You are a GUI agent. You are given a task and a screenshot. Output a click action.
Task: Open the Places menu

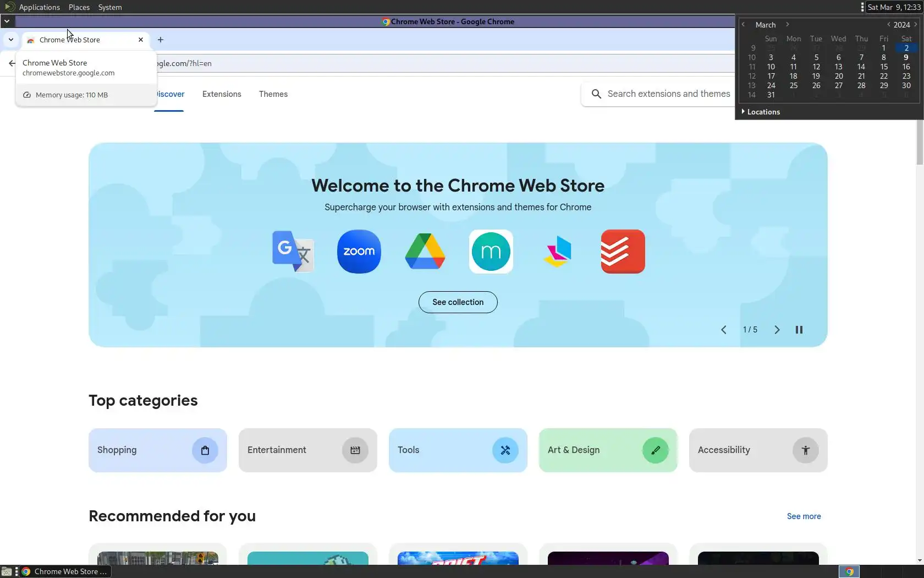(79, 7)
